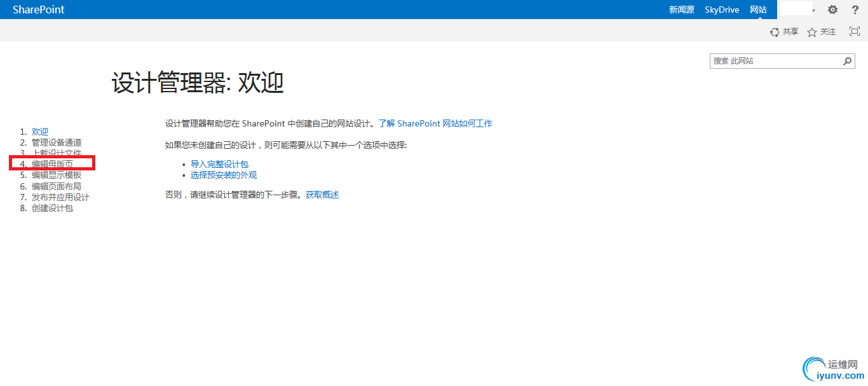
Task: Open step 2 管理设备通道
Action: 57,142
